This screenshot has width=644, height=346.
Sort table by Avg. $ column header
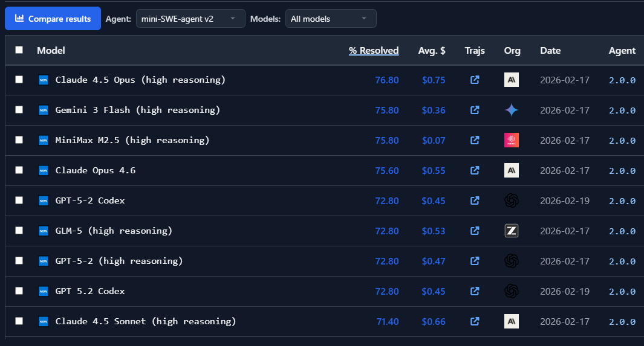click(432, 51)
